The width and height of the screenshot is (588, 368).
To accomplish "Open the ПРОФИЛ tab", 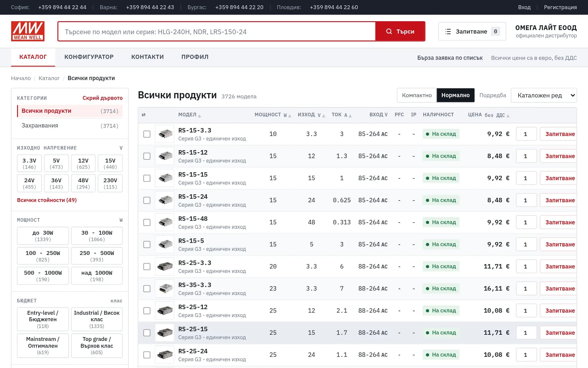I will [195, 57].
